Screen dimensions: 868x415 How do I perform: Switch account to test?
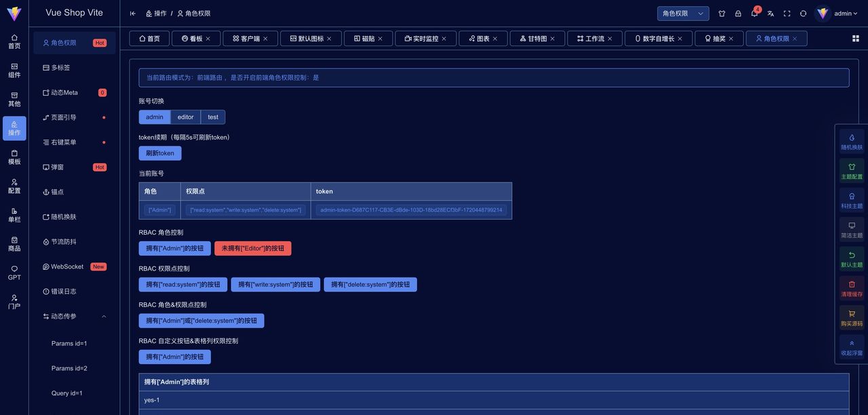click(x=212, y=117)
